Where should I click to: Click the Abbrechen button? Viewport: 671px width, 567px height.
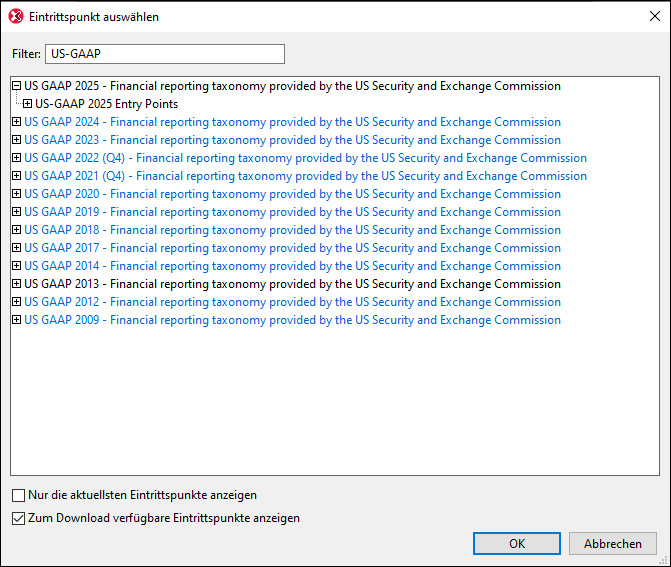pos(612,544)
